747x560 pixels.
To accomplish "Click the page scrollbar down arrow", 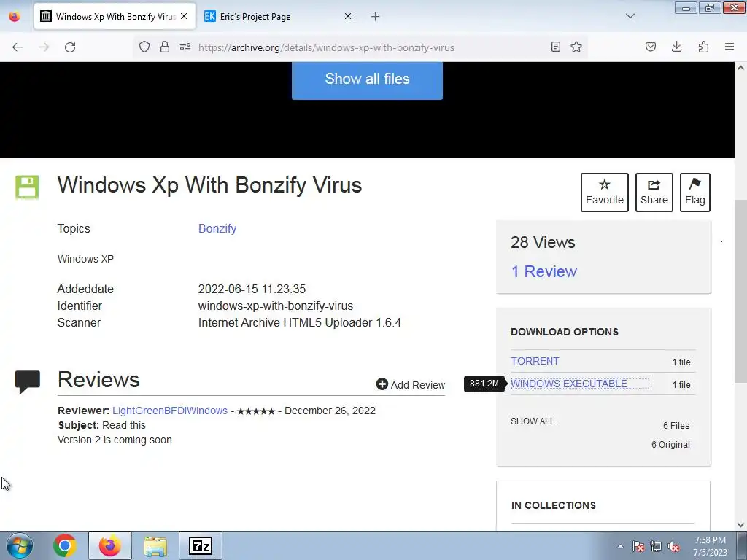I will tap(741, 525).
